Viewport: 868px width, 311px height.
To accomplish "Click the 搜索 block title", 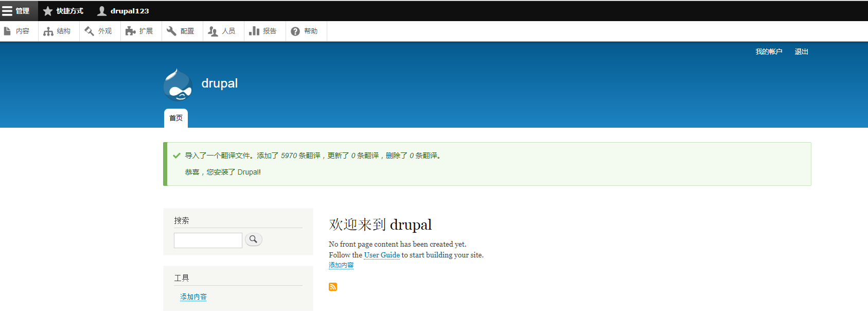I will click(182, 220).
